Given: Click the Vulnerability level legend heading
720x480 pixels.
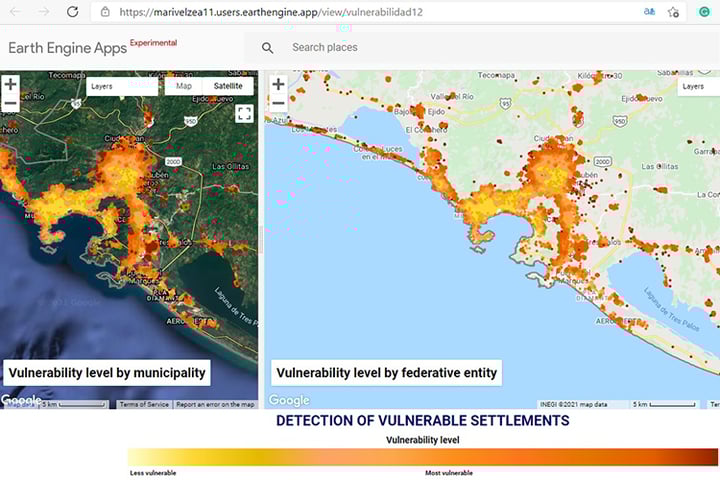Looking at the screenshot, I should (x=422, y=440).
